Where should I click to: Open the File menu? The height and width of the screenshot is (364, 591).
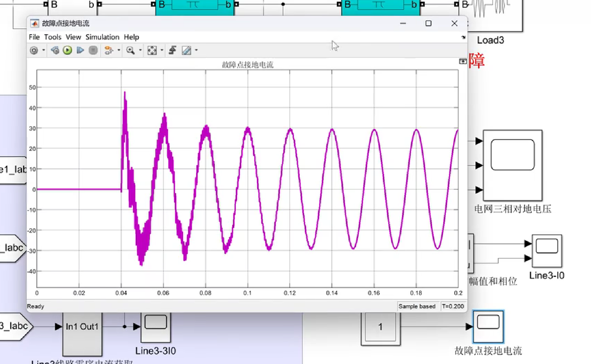pyautogui.click(x=34, y=37)
